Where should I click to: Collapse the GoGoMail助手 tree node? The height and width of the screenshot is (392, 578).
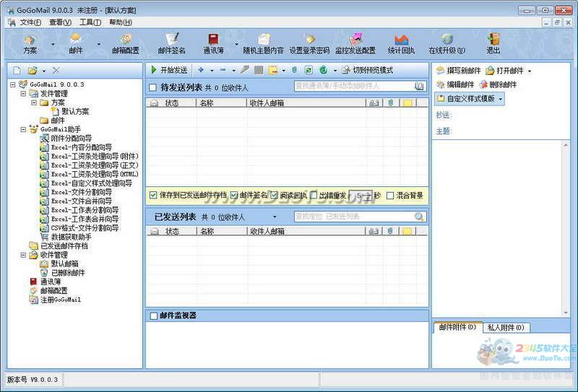tap(24, 129)
